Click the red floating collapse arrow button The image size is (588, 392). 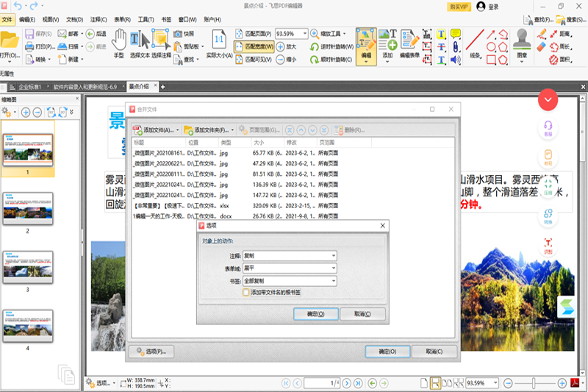pos(548,100)
